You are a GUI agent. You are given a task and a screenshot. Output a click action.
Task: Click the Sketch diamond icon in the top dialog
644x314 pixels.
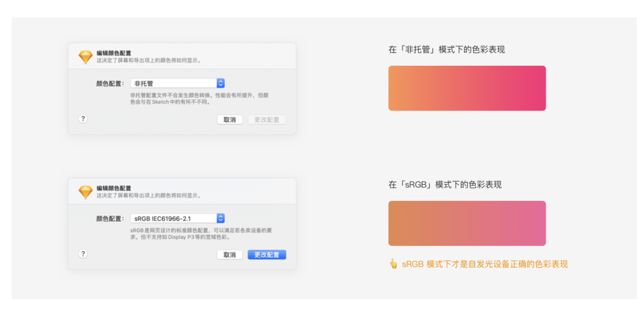tap(85, 57)
